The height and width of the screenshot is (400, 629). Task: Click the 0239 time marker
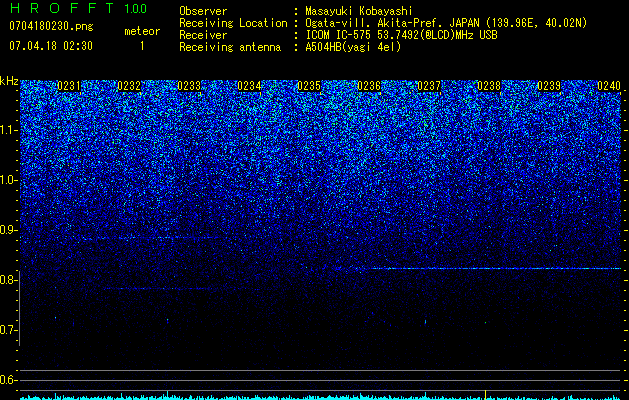click(x=549, y=86)
